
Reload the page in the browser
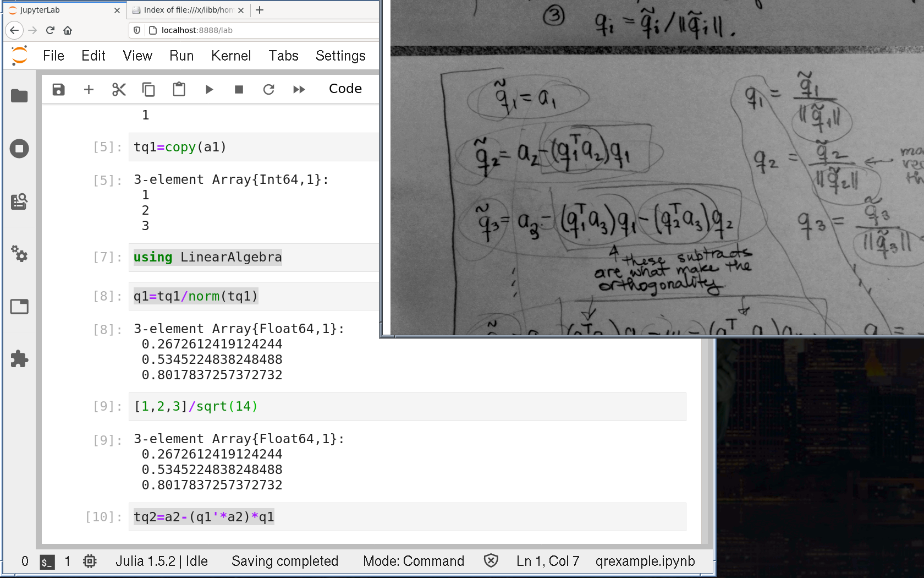tap(50, 30)
